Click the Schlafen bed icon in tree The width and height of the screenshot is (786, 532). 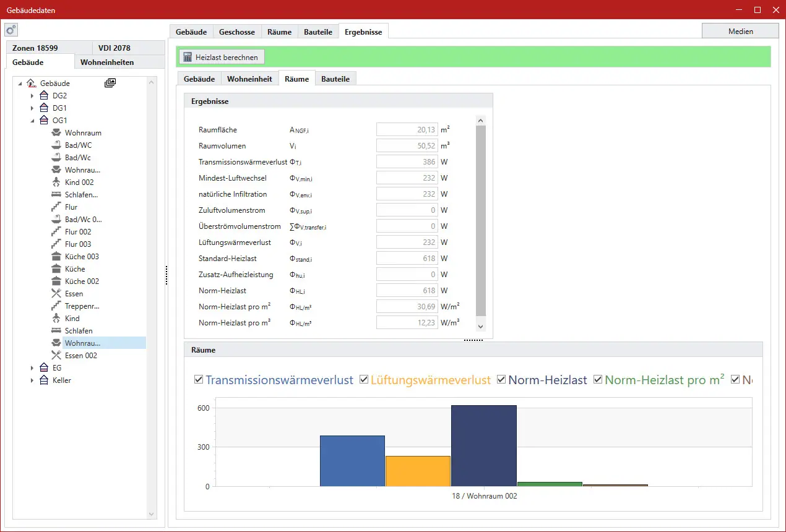(x=56, y=331)
